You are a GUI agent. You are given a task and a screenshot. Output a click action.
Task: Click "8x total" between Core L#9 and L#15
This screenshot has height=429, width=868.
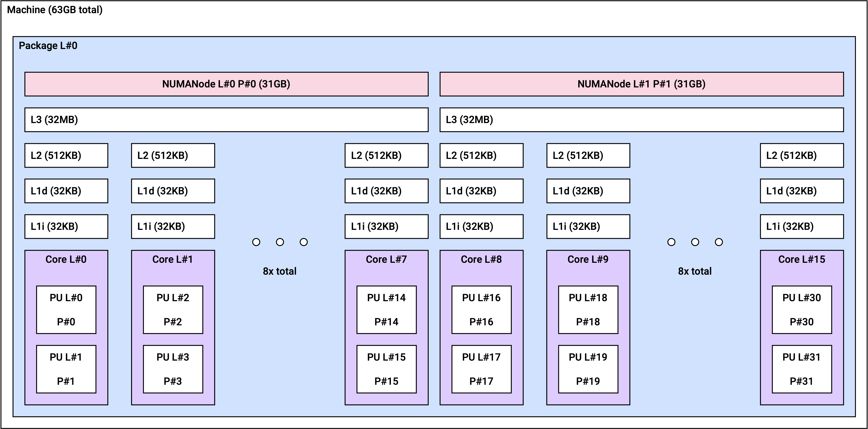pyautogui.click(x=695, y=271)
